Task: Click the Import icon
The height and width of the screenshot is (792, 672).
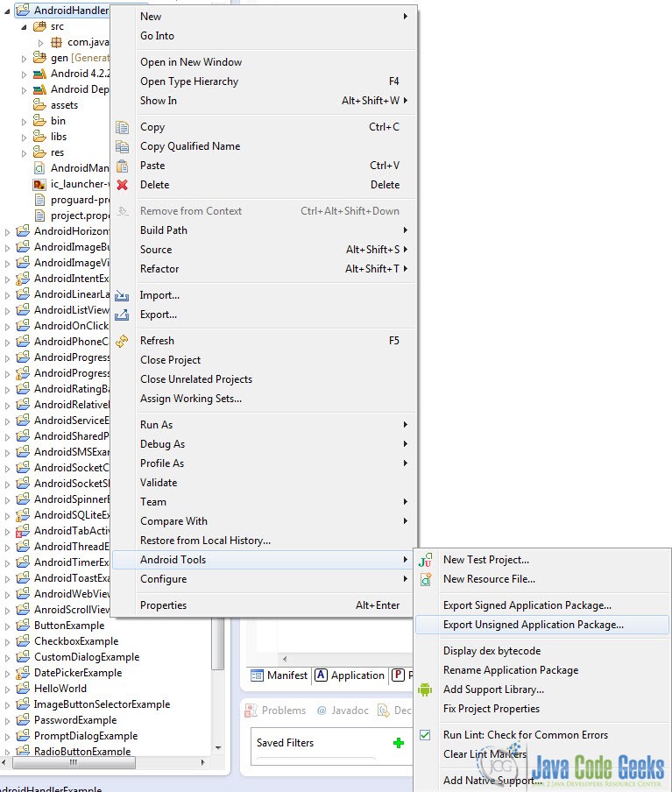Action: [122, 295]
